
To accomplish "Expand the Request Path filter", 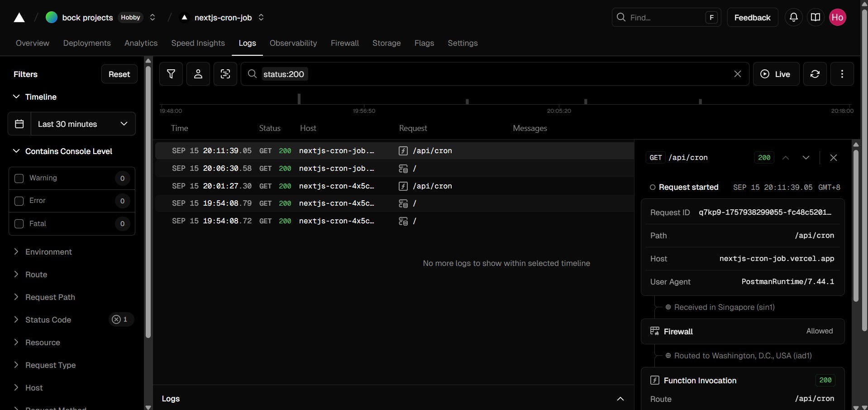I will click(50, 297).
